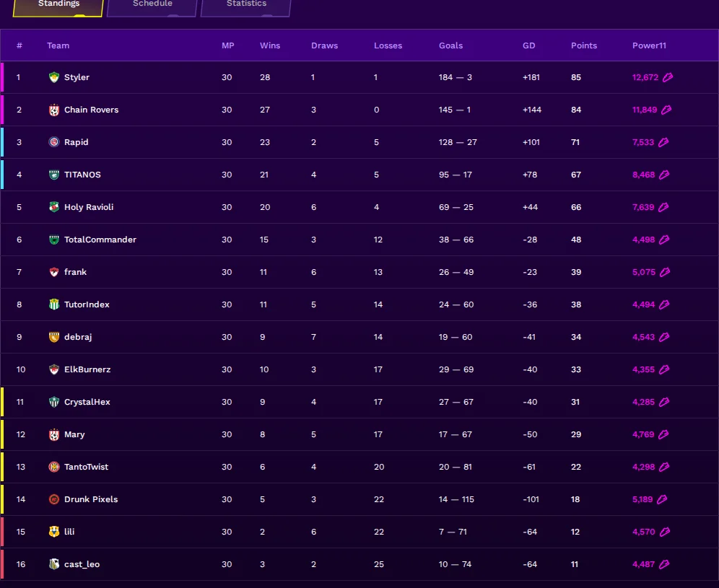Click lili's Power11 value 4,570
This screenshot has width=719, height=588.
pos(643,532)
